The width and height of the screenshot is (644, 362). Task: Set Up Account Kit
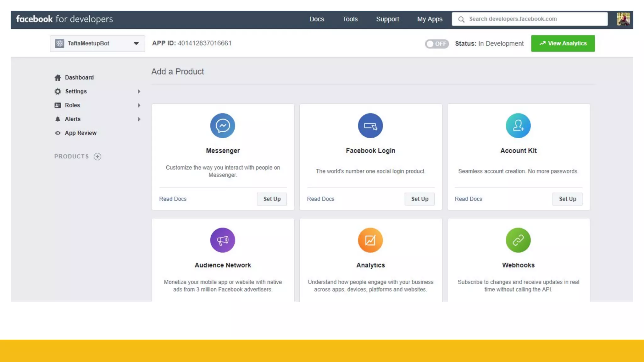tap(567, 199)
